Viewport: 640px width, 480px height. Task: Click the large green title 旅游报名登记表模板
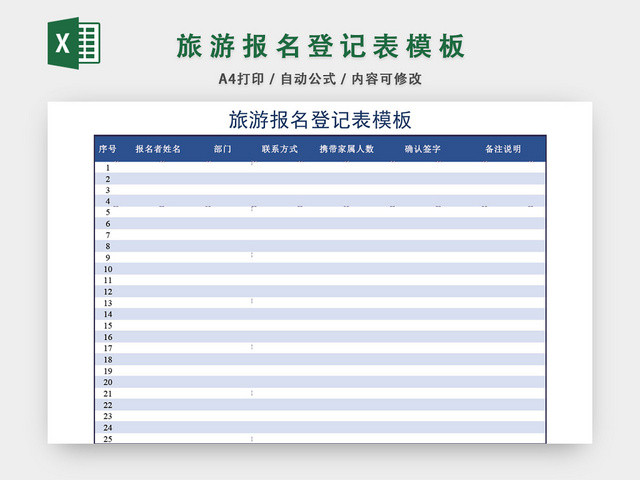coord(320,46)
